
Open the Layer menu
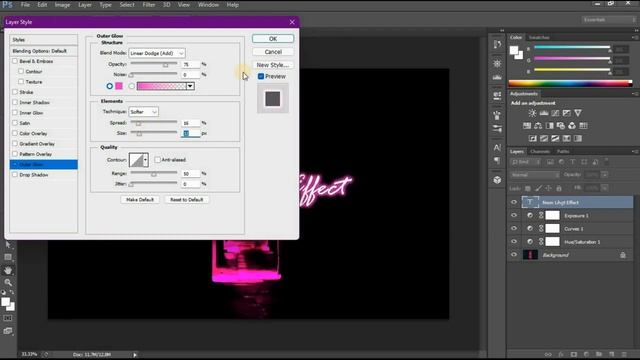pyautogui.click(x=84, y=5)
